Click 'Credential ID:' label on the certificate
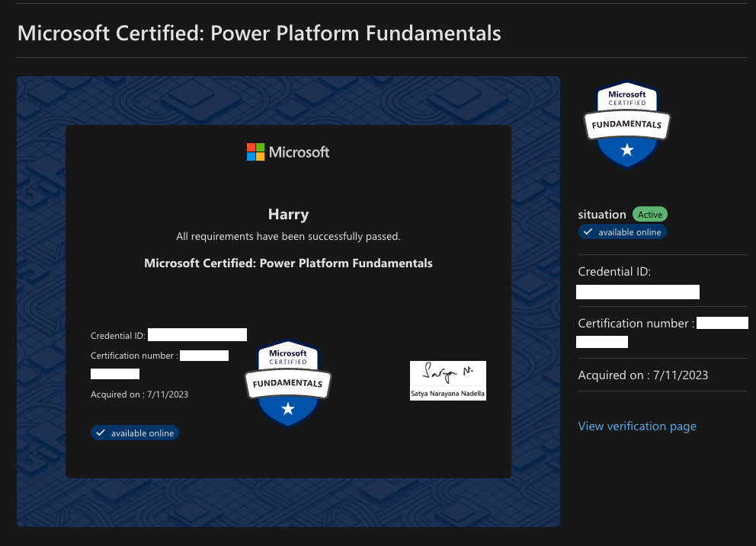This screenshot has width=756, height=546. tap(117, 335)
